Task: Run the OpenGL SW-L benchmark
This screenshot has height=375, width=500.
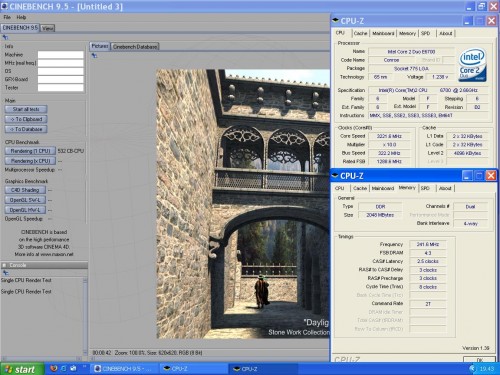Action: click(x=25, y=200)
